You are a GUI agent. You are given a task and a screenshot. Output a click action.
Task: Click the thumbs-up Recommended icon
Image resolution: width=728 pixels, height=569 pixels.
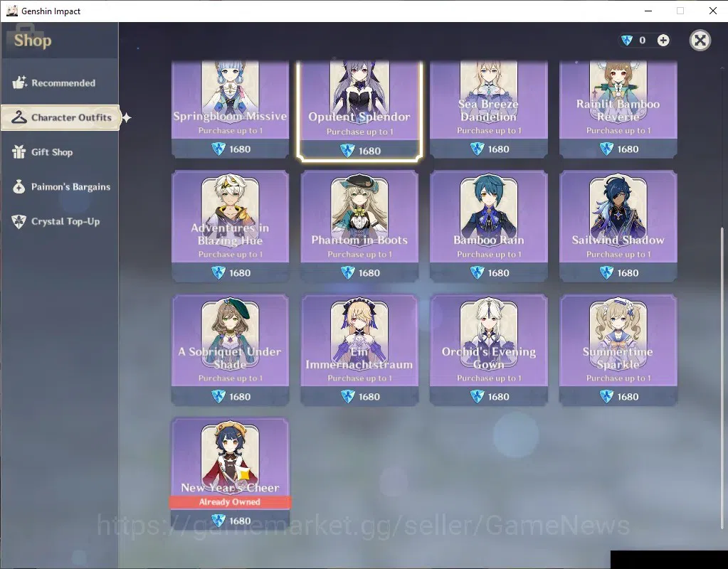click(19, 83)
